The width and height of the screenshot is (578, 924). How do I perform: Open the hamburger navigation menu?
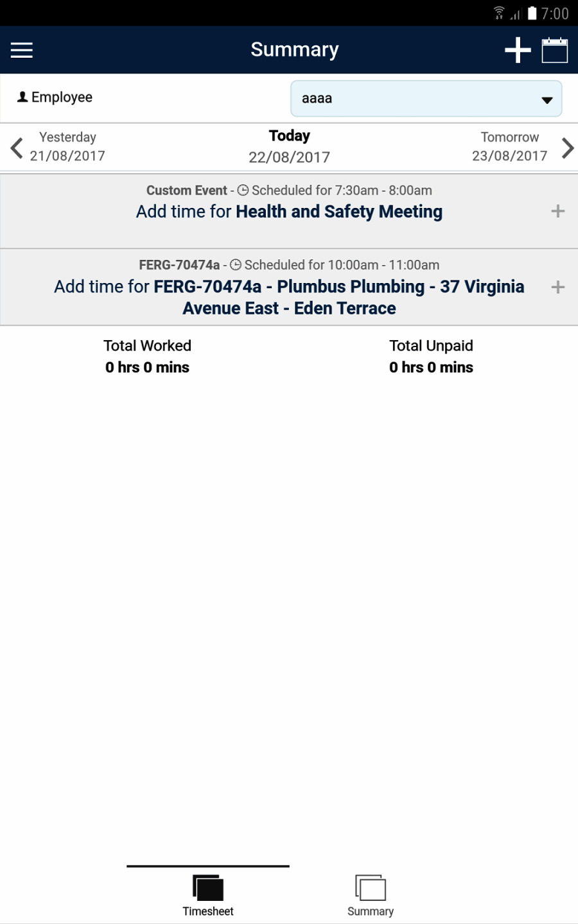tap(22, 50)
